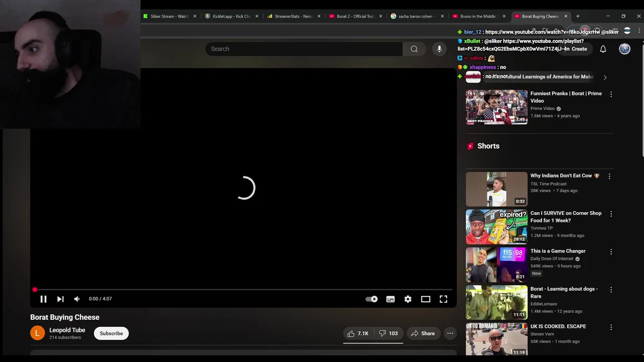Toggle subtitles/closed captions
This screenshot has width=644, height=362.
pos(390,299)
